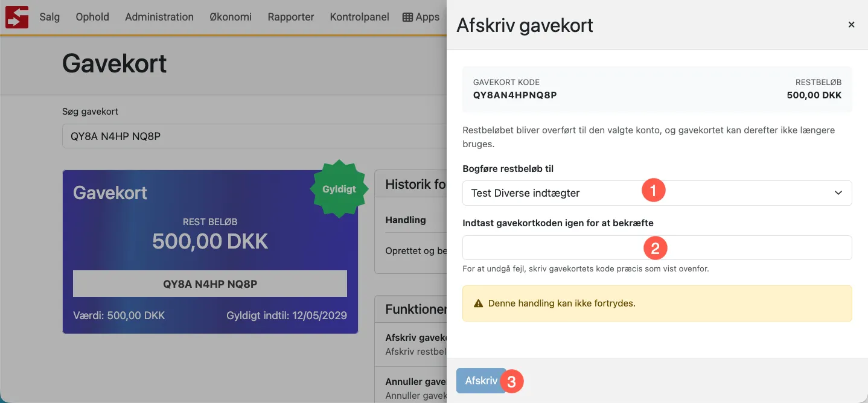Click the Gyldigt indtil: 12/05/2029 text
The image size is (868, 403).
click(287, 316)
